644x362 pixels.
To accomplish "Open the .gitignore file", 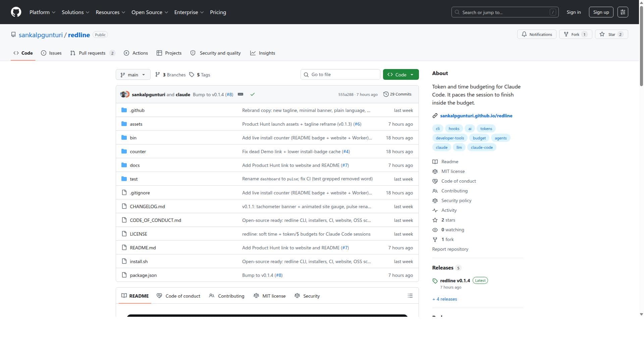I will [140, 193].
